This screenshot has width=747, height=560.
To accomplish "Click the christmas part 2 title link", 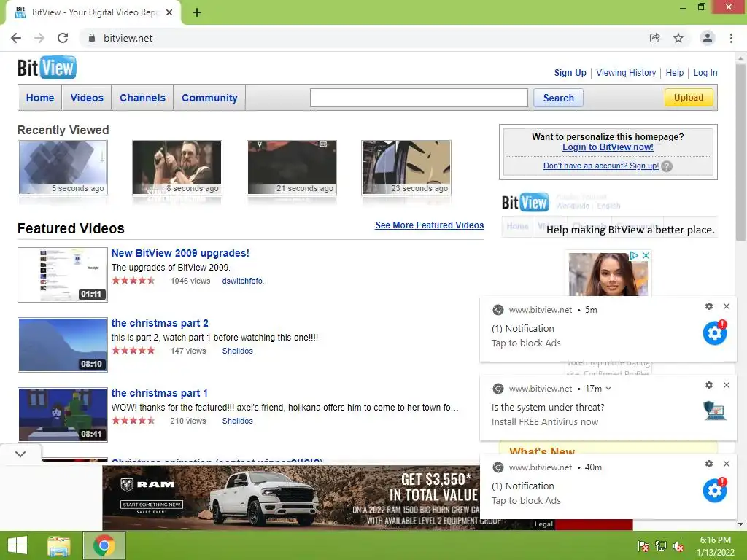I will point(160,323).
